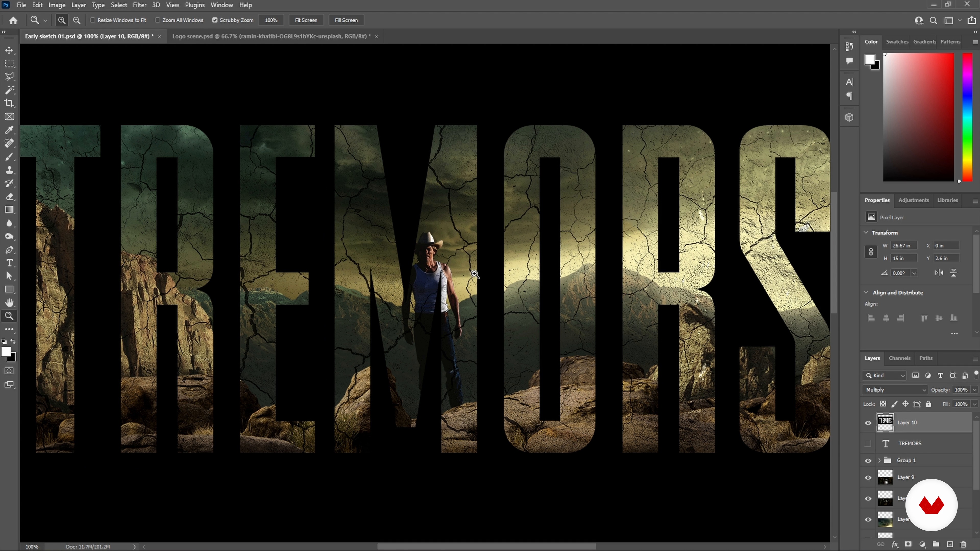Select the Rectangular Marquee tool
Viewport: 980px width, 551px height.
pyautogui.click(x=9, y=63)
